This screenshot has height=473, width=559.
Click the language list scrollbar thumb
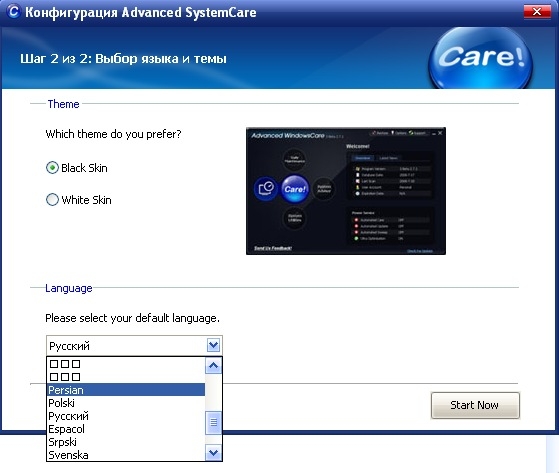[213, 423]
